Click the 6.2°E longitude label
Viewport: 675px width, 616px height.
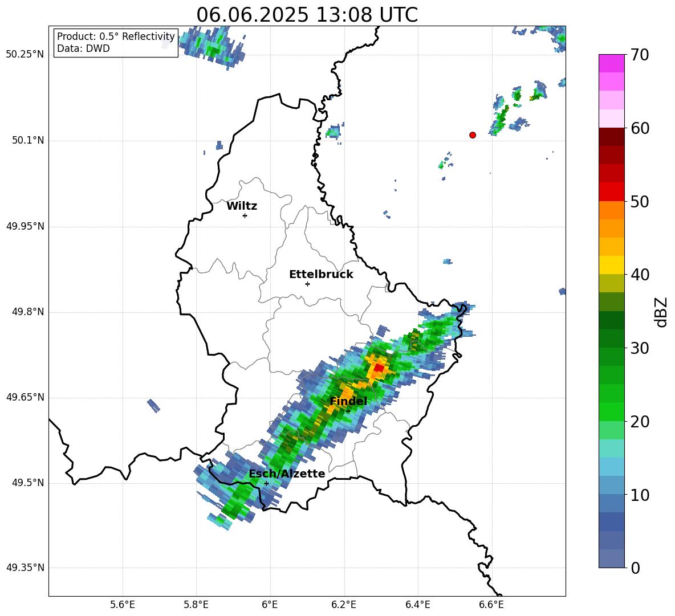pyautogui.click(x=344, y=605)
